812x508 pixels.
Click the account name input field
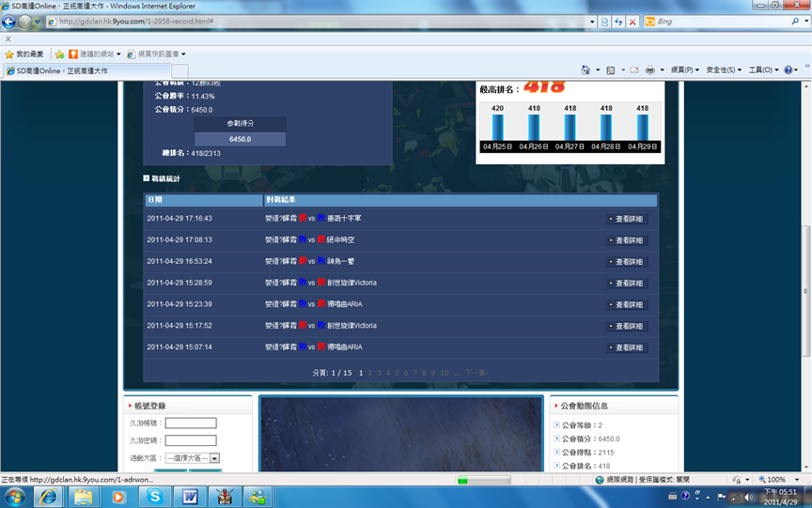point(191,423)
